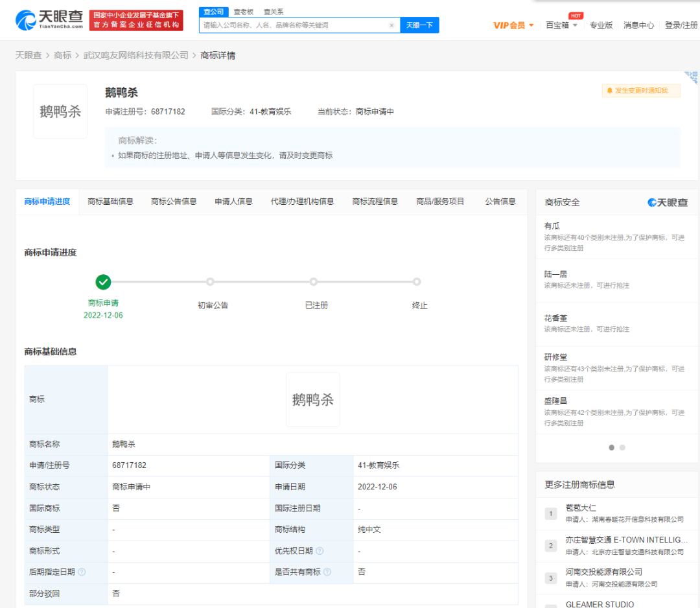Open the VIP会员 dropdown

[513, 25]
